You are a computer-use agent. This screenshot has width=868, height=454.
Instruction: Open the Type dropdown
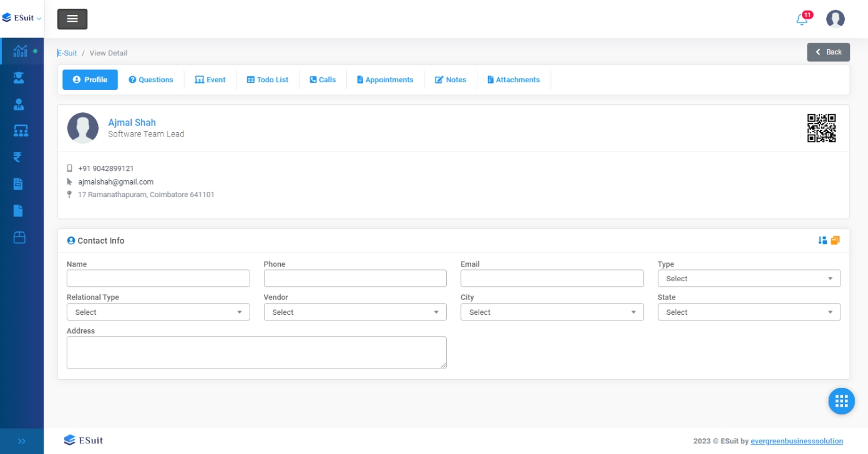coord(749,279)
